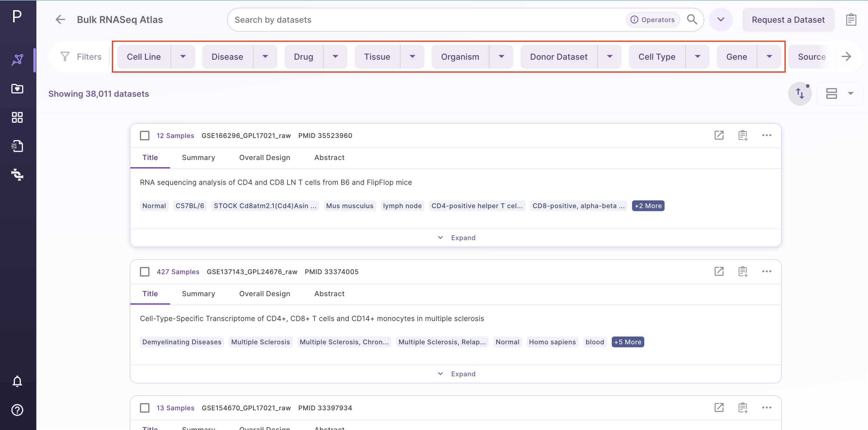Click the Mus musculus tag
This screenshot has height=430, width=868.
pyautogui.click(x=349, y=206)
